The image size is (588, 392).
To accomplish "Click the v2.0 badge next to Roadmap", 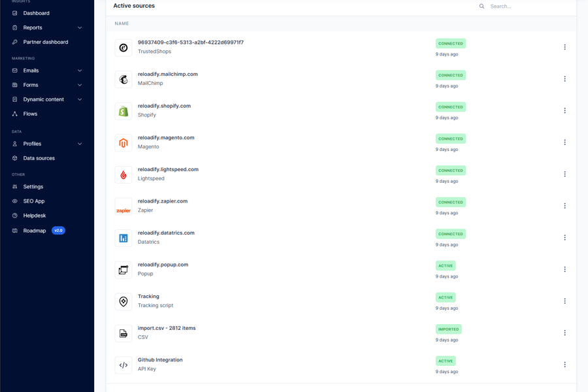I will point(58,230).
